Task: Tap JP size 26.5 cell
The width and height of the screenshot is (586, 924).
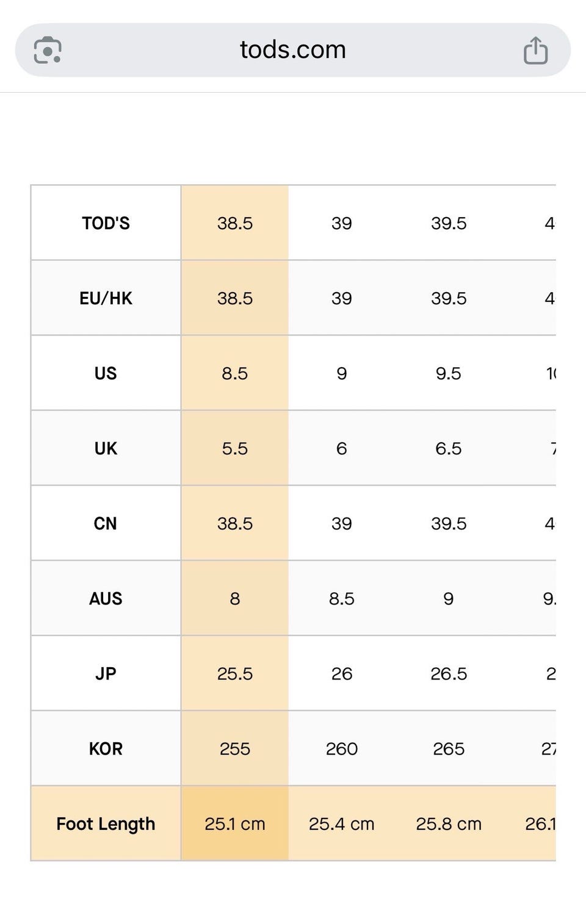Action: 449,673
